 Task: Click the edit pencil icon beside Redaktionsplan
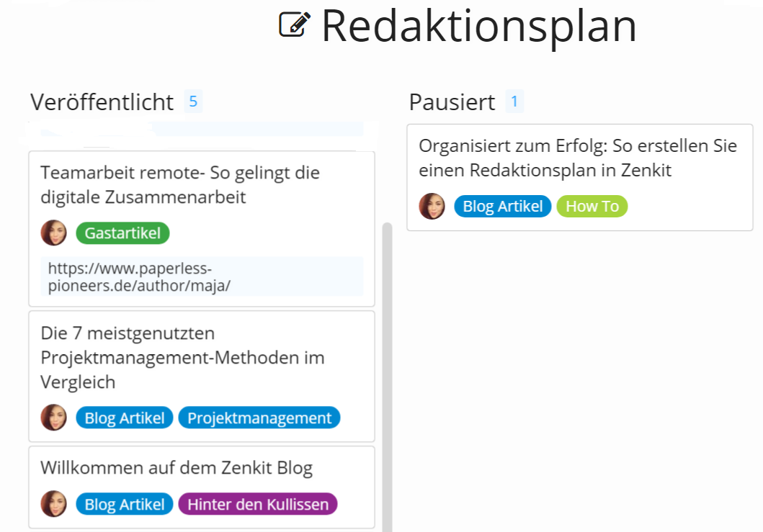click(295, 24)
